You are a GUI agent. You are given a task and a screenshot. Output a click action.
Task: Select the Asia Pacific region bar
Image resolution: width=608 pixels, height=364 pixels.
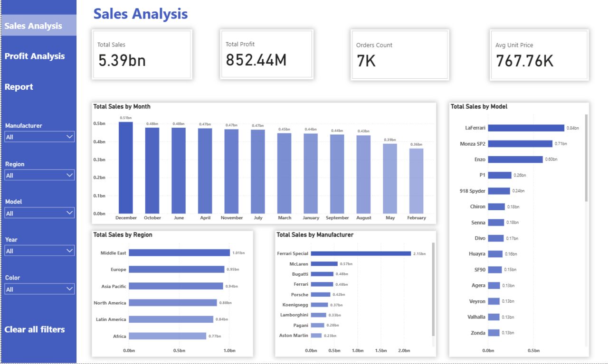(176, 286)
